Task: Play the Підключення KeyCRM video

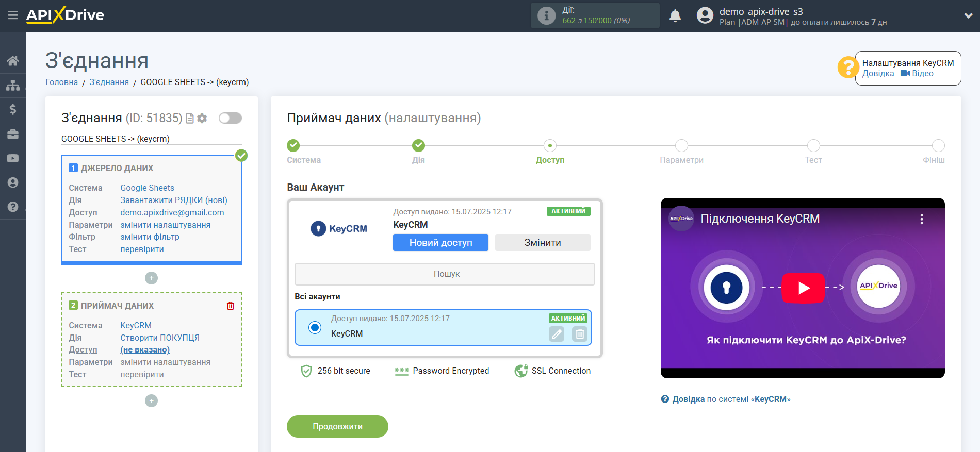Action: point(803,288)
